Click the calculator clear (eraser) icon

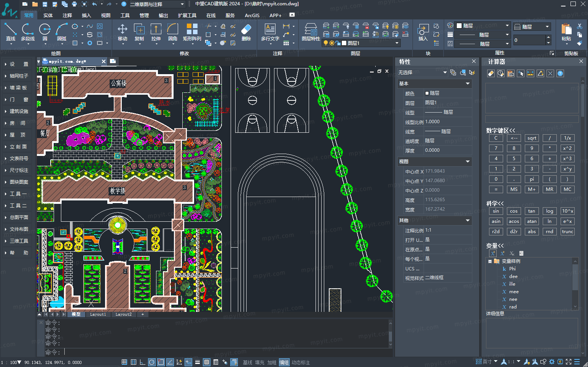[491, 73]
